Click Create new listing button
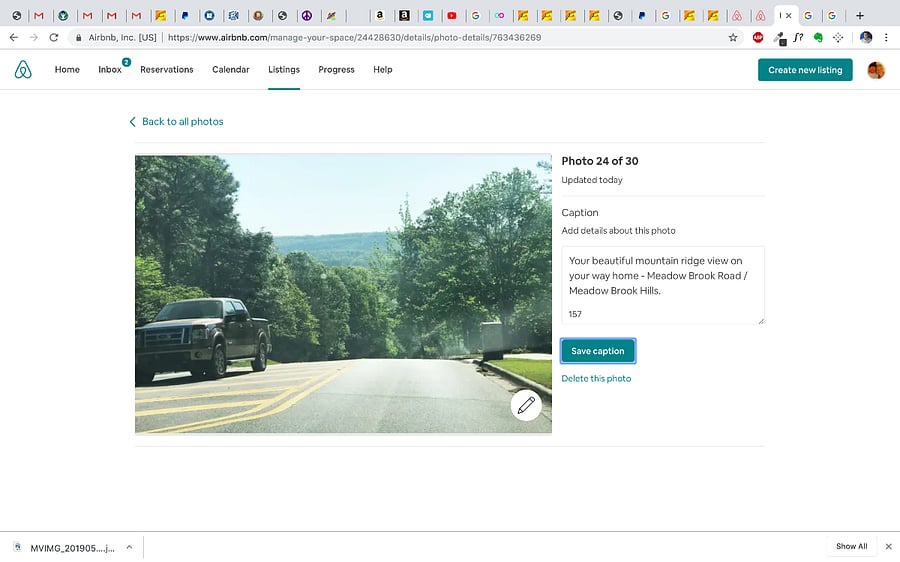Screen dimensions: 900x562 pyautogui.click(x=805, y=70)
